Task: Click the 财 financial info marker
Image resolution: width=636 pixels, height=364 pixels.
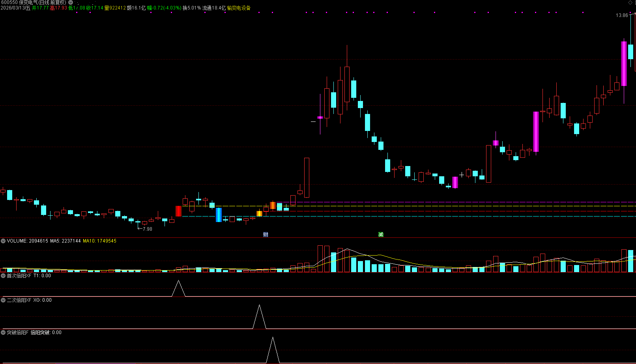Action: (266, 235)
